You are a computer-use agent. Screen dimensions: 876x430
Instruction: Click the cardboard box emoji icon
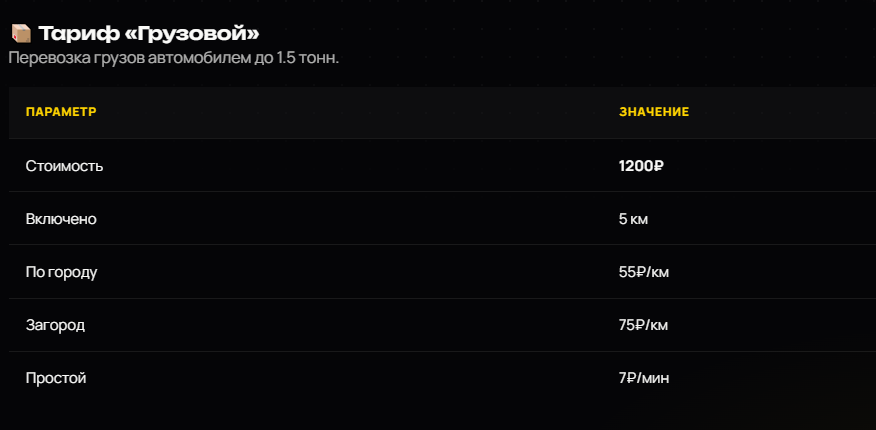(21, 34)
